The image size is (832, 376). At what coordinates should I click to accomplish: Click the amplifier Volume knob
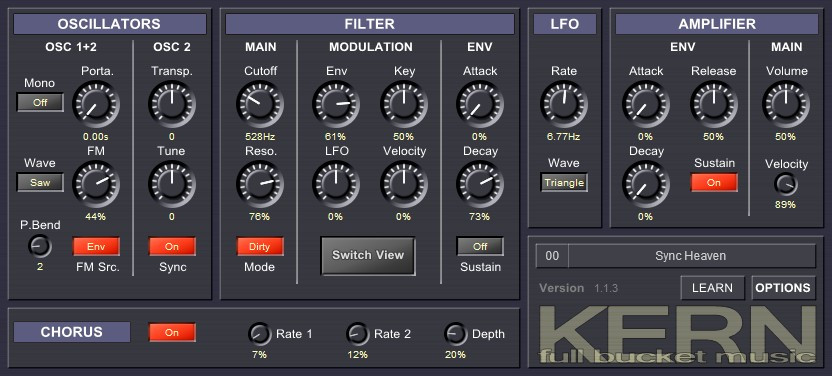786,104
